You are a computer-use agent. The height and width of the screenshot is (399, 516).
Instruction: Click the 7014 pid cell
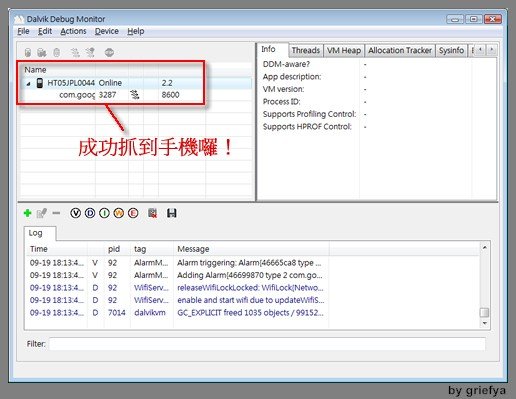[x=117, y=313]
